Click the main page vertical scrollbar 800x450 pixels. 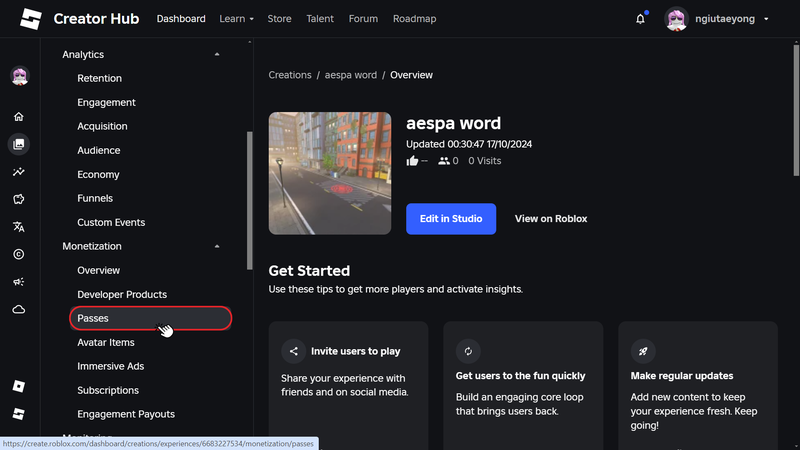pos(796,110)
